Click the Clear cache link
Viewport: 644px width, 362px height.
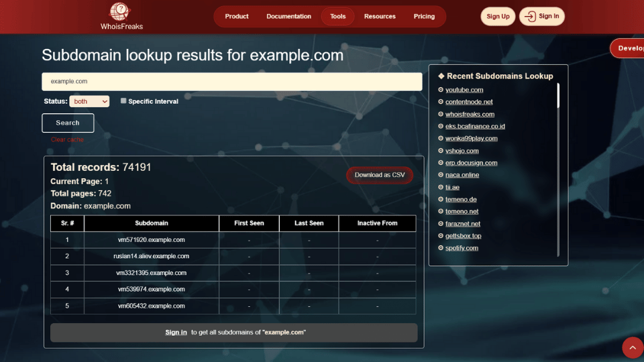click(67, 139)
